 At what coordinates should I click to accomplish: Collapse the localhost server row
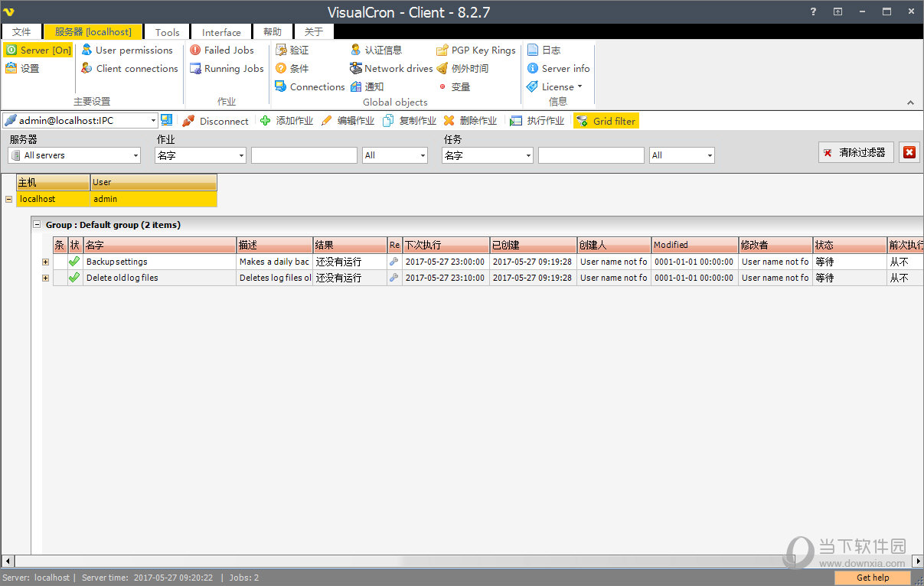[x=8, y=199]
